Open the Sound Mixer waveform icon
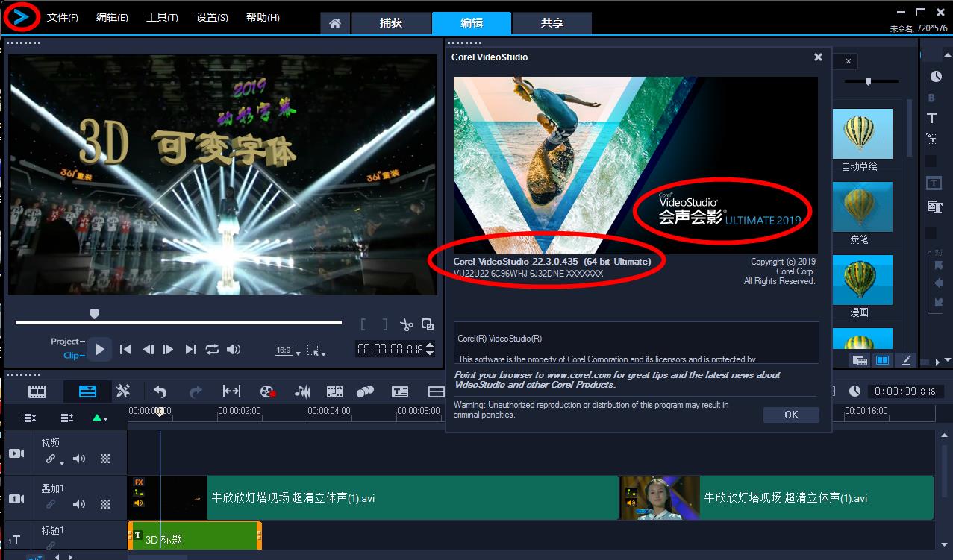The width and height of the screenshot is (953, 560). tap(302, 391)
